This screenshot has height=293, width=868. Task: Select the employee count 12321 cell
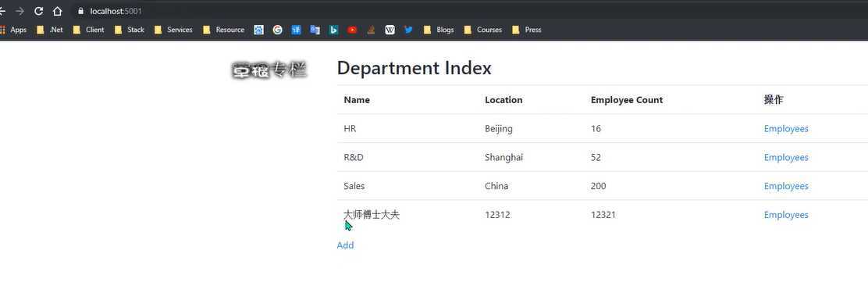(603, 215)
